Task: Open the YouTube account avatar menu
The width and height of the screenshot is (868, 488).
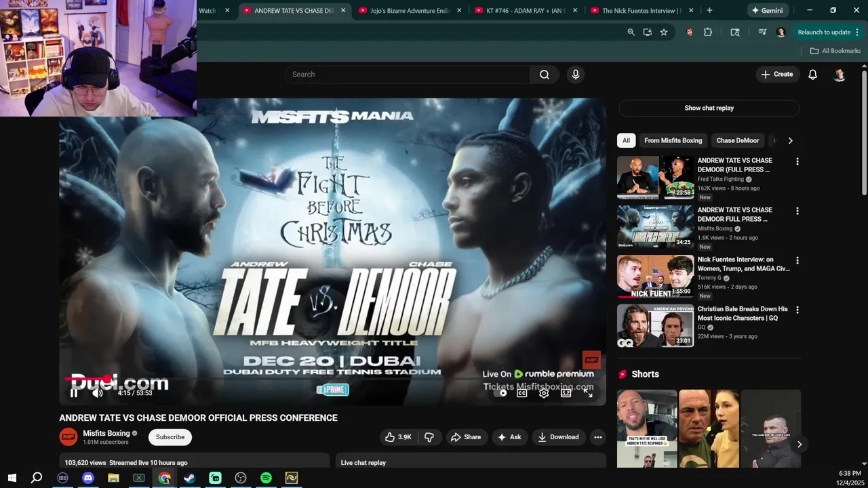Action: coord(840,75)
